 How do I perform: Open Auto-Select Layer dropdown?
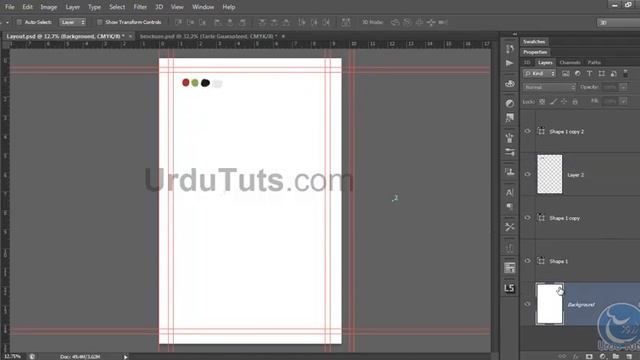point(73,22)
